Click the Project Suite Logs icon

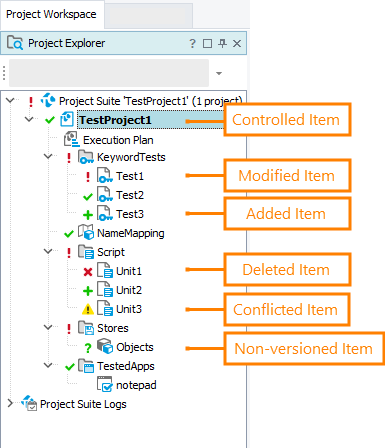(29, 403)
